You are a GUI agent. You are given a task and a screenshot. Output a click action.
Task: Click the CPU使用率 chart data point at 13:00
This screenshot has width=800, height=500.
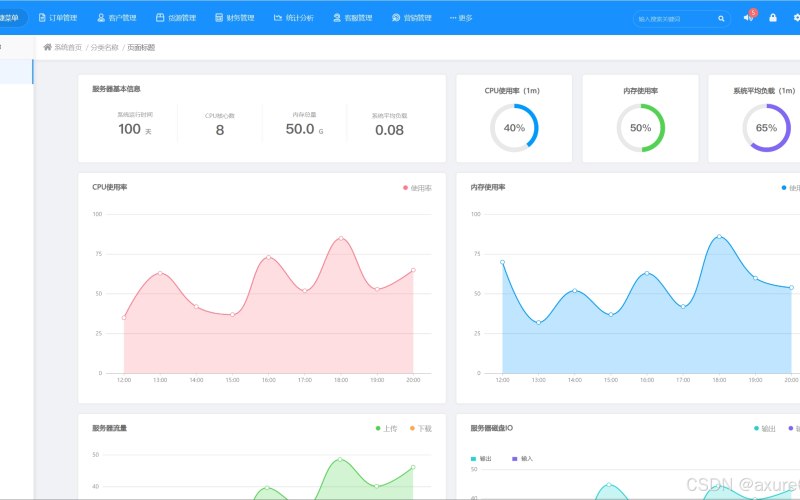pos(160,273)
